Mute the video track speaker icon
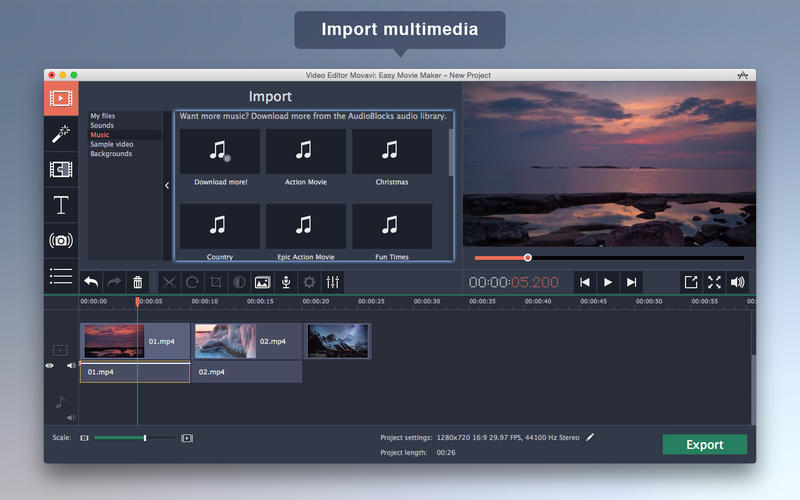The width and height of the screenshot is (800, 500). coord(71,366)
